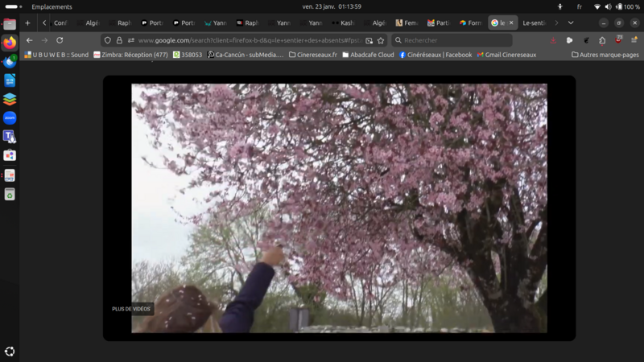Open the Firefox downloads panel
644x362 pixels.
tap(553, 40)
